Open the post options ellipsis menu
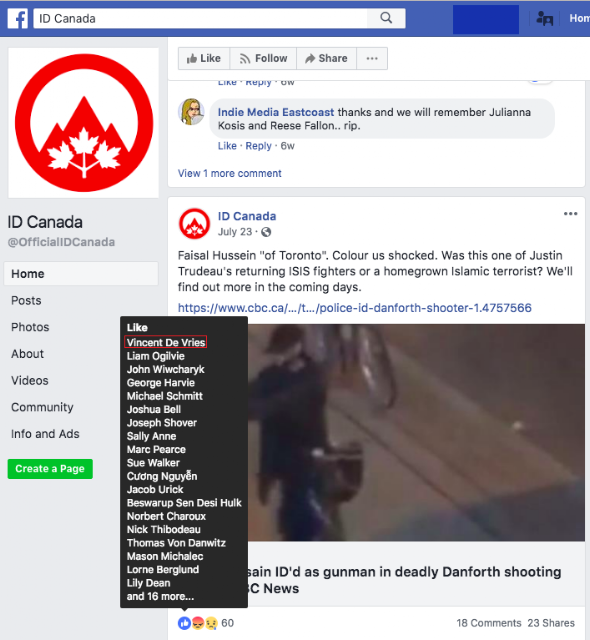This screenshot has height=640, width=590. (570, 213)
